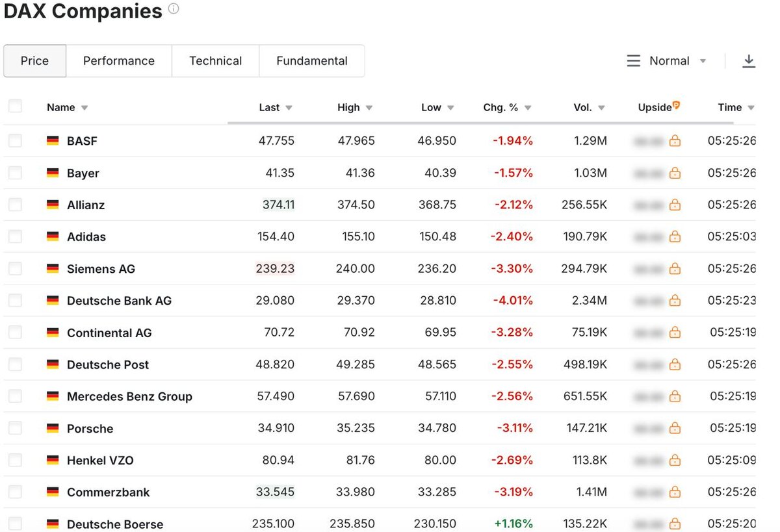
Task: Click the Pro badge on Upside header
Action: click(677, 105)
